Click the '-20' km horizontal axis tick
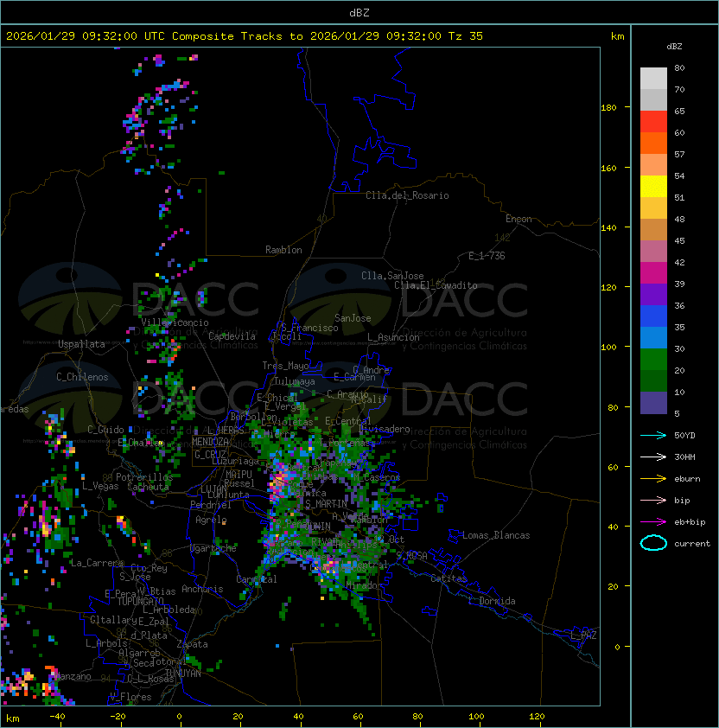 pos(118,717)
